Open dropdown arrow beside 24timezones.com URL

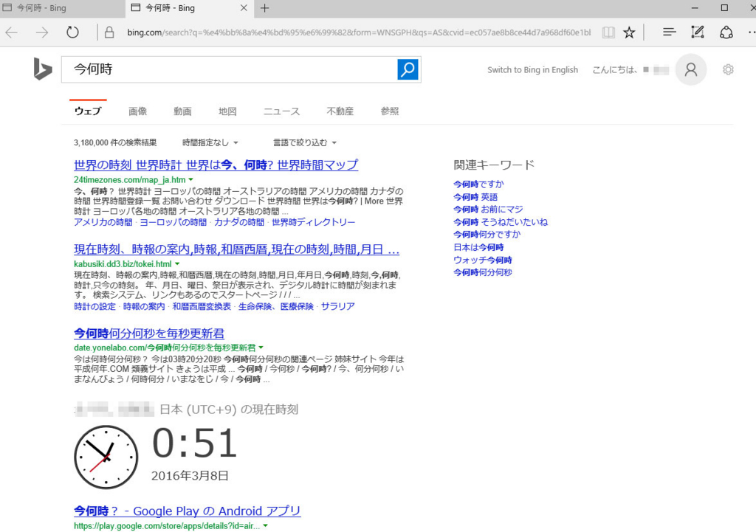pyautogui.click(x=190, y=179)
